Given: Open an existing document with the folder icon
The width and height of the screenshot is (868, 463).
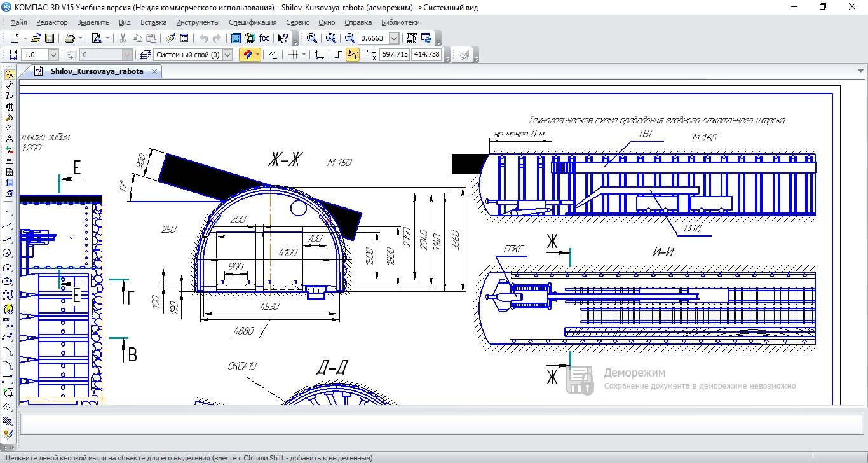Looking at the screenshot, I should pos(36,38).
